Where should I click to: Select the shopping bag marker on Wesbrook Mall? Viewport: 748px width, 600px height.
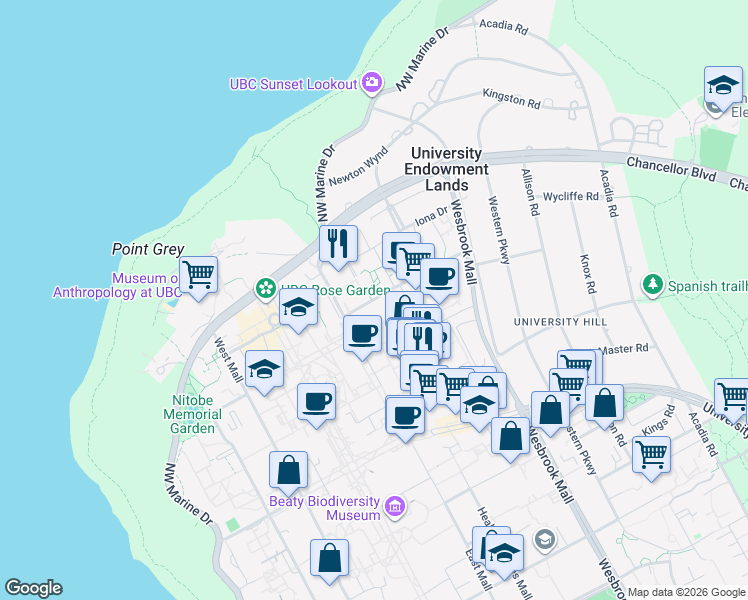tap(510, 436)
